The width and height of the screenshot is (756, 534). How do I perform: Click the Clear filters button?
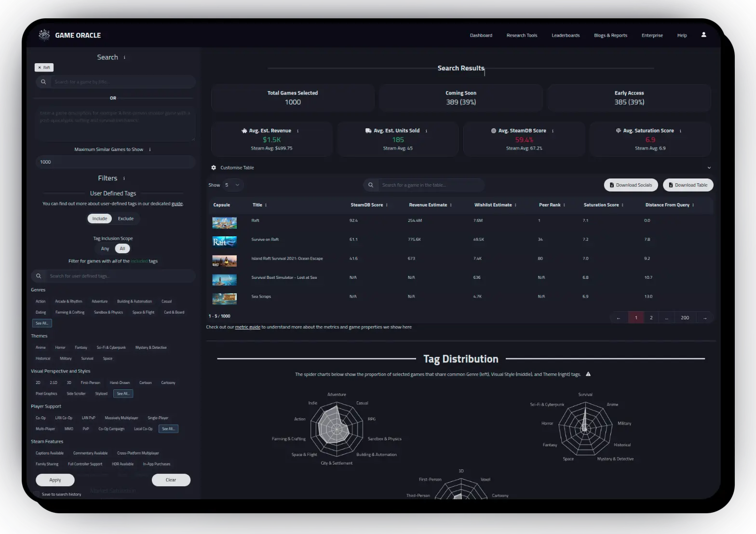click(171, 480)
